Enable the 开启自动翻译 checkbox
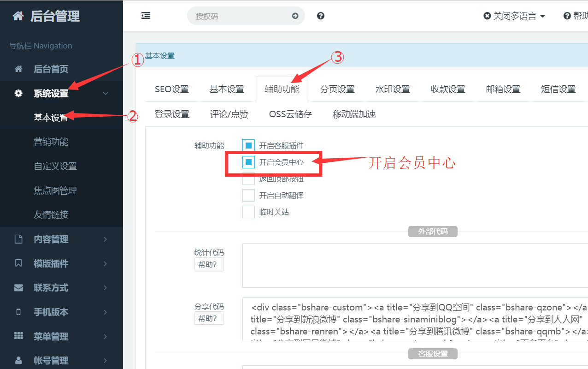 coord(248,196)
